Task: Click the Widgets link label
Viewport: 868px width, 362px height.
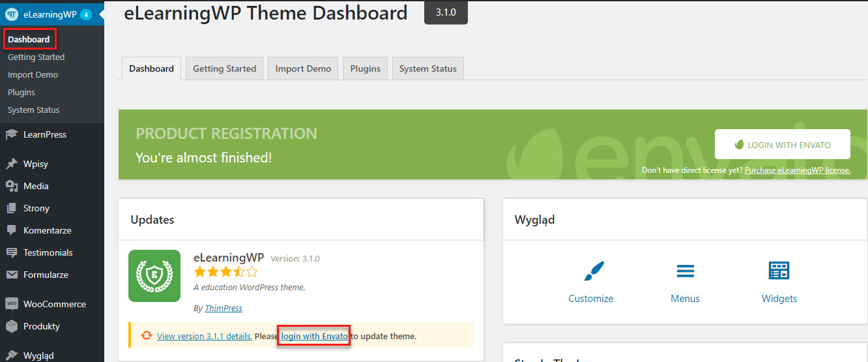Action: (779, 298)
